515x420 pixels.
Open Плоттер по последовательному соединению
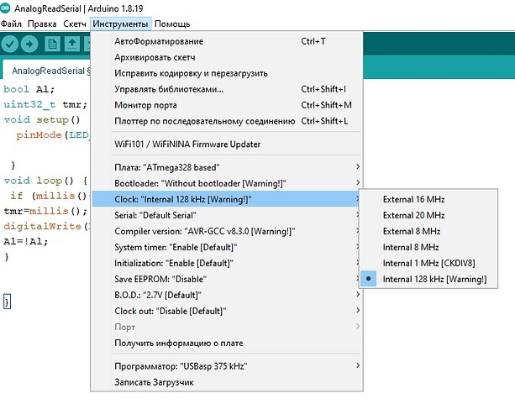(x=227, y=121)
